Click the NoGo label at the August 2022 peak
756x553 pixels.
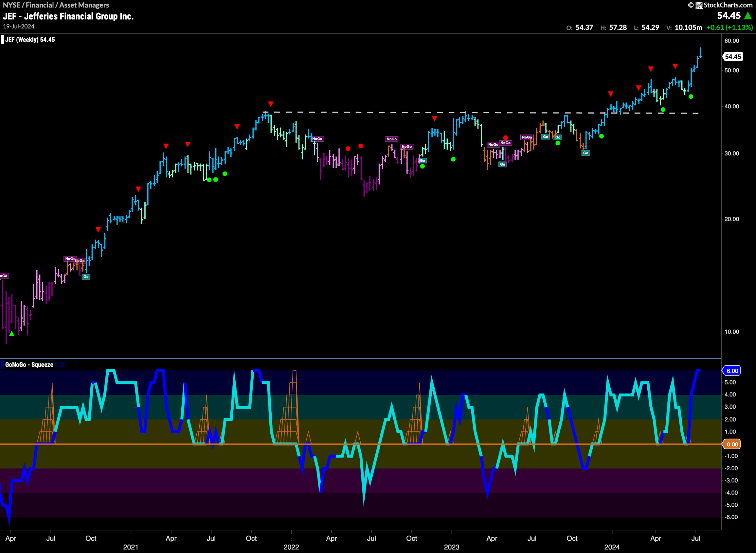(x=391, y=139)
